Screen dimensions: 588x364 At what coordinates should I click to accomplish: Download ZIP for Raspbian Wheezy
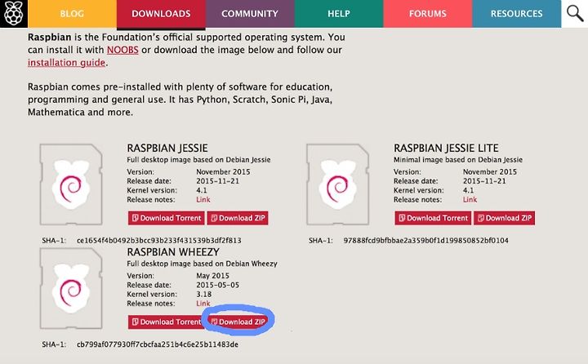coord(238,322)
